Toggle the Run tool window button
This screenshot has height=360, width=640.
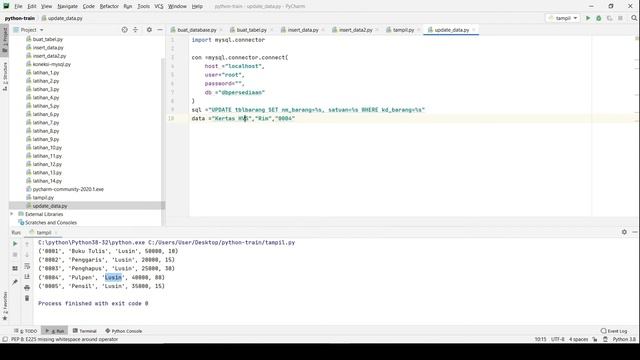[x=55, y=331]
